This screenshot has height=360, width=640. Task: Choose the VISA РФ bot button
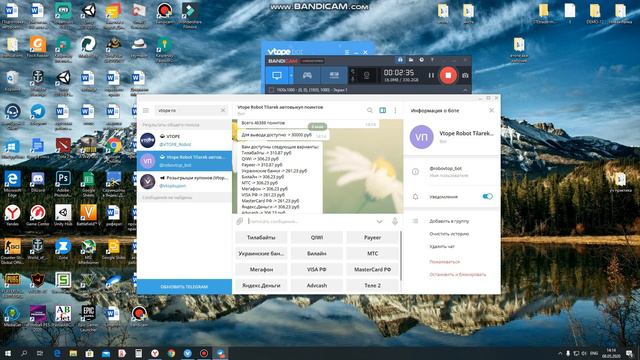point(317,269)
